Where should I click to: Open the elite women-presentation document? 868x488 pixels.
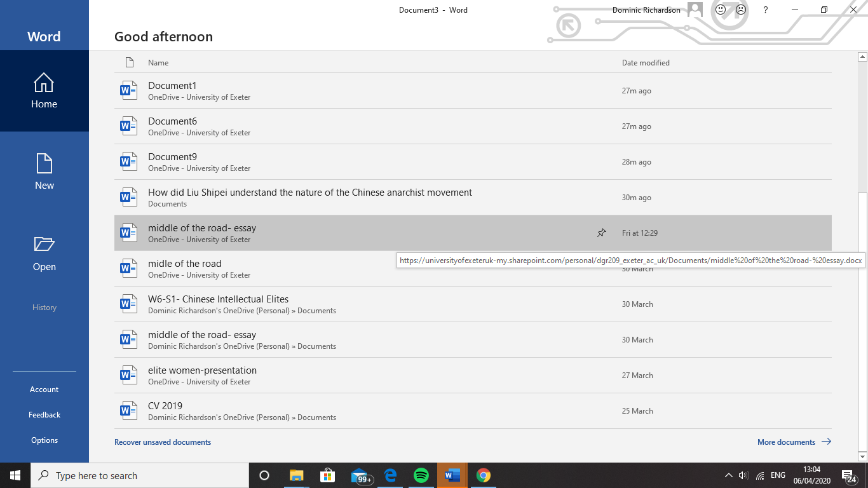473,376
